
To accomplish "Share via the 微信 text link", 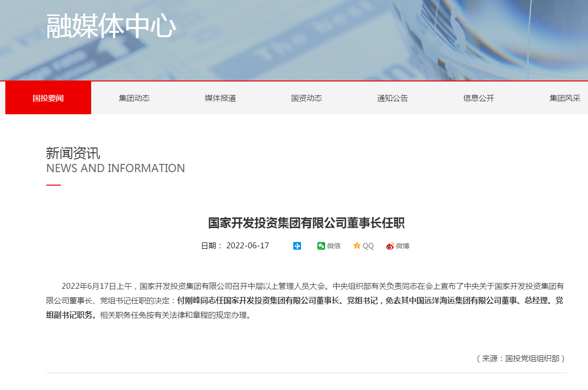I will point(334,246).
